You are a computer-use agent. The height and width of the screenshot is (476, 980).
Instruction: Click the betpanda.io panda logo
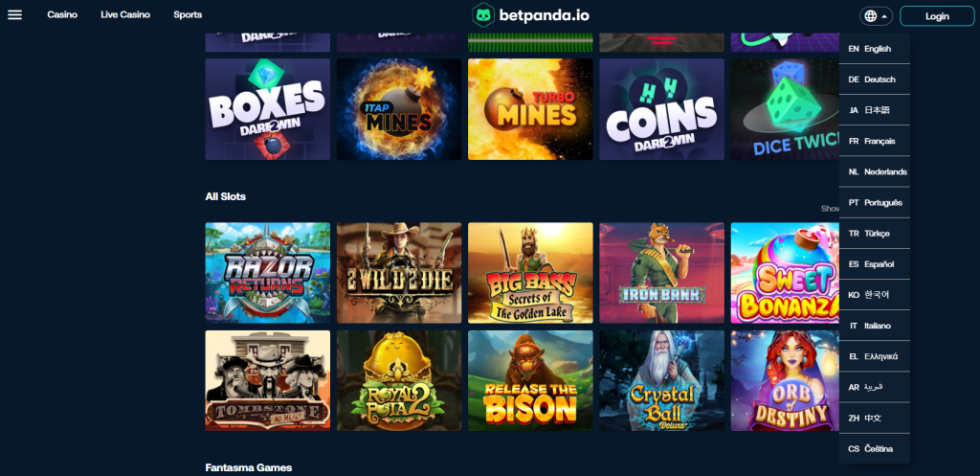tap(530, 15)
